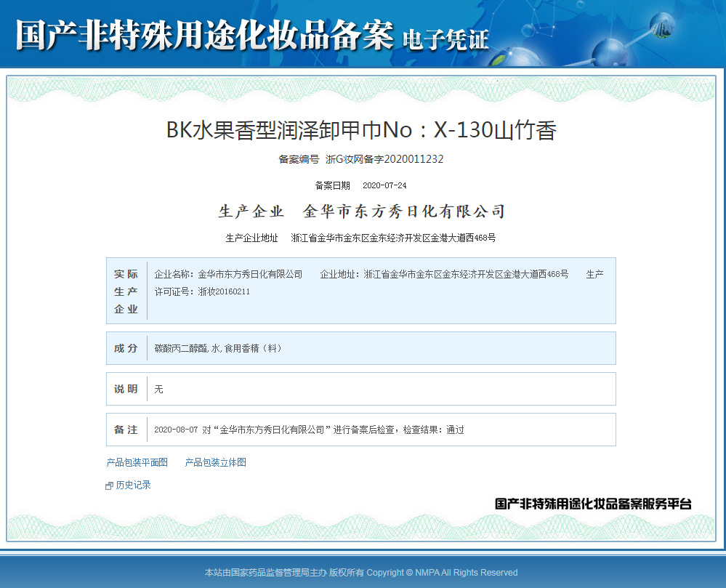Select the product title BK水果香型润泽卸甲巾
726x588 pixels.
362,129
